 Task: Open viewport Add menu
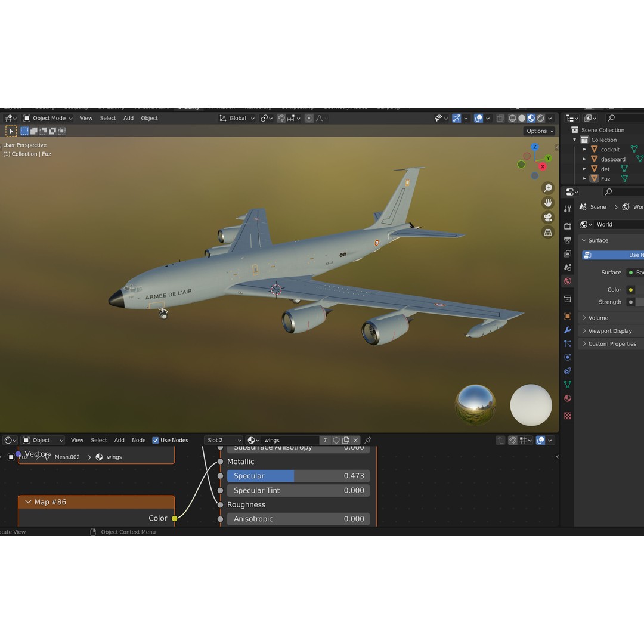point(129,118)
